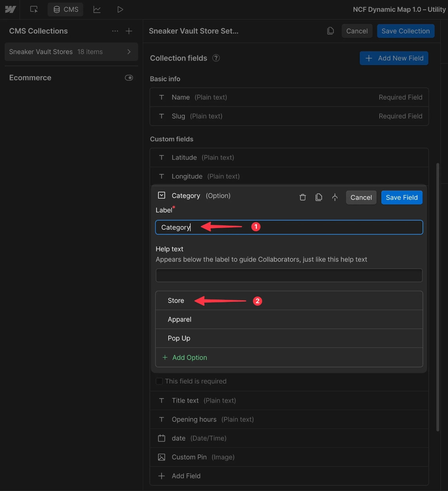Select the Store option row
The width and height of the screenshot is (448, 491).
[x=289, y=301]
